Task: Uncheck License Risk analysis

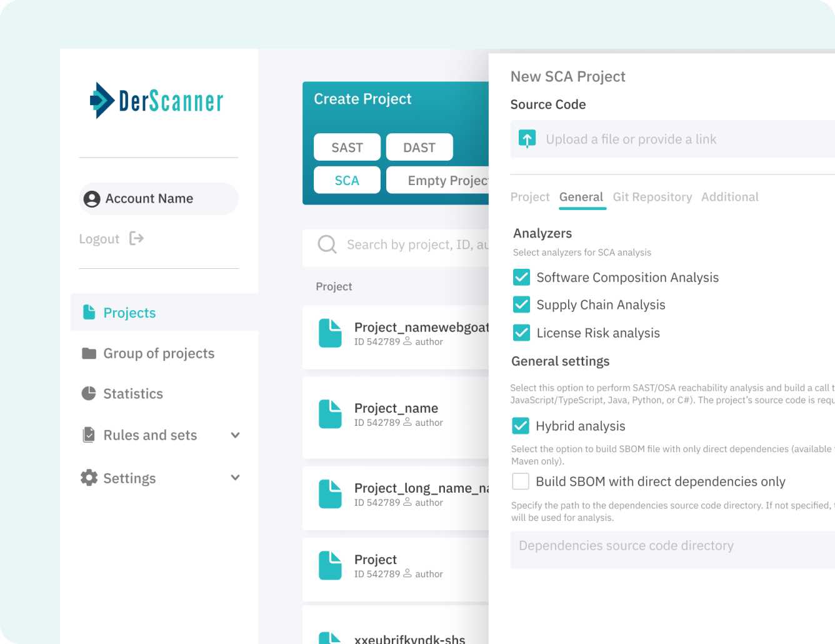Action: tap(521, 333)
